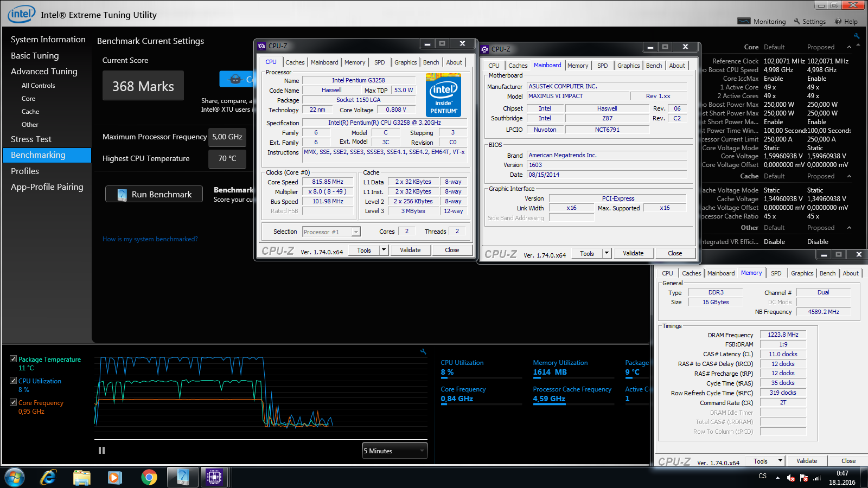Click the Reference Clock proposed value
Viewport: 868px width, 488px height.
828,61
